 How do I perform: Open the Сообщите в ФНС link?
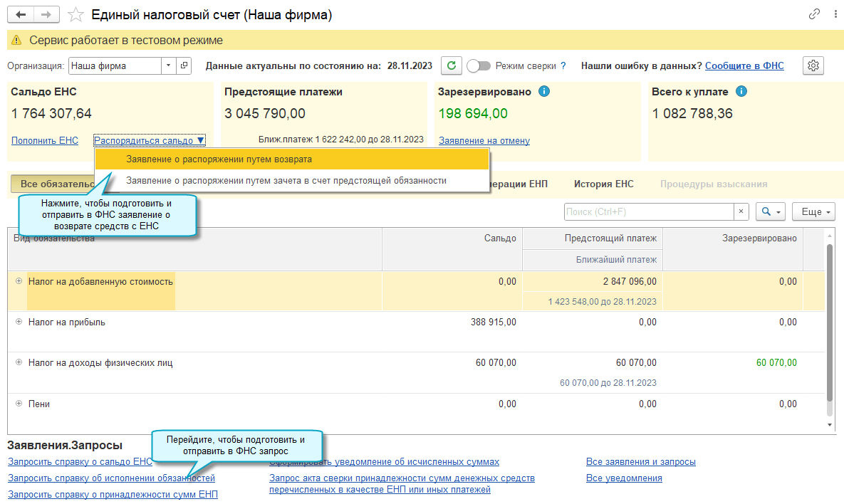click(744, 65)
